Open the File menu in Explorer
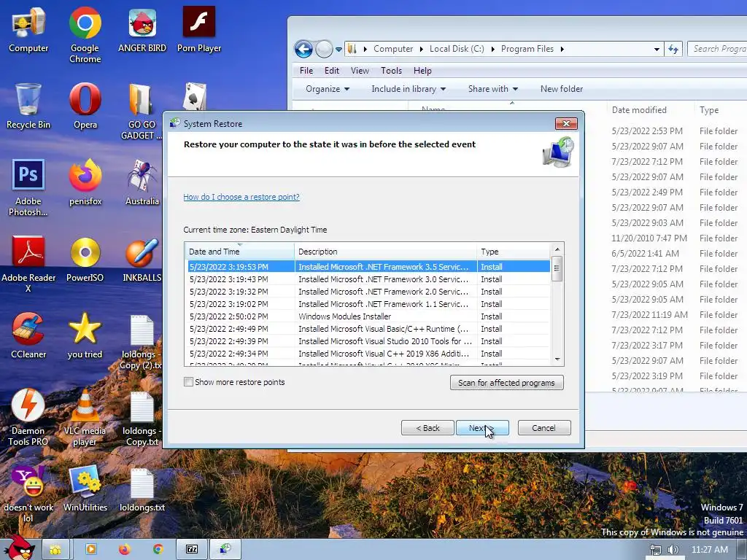 pyautogui.click(x=306, y=71)
